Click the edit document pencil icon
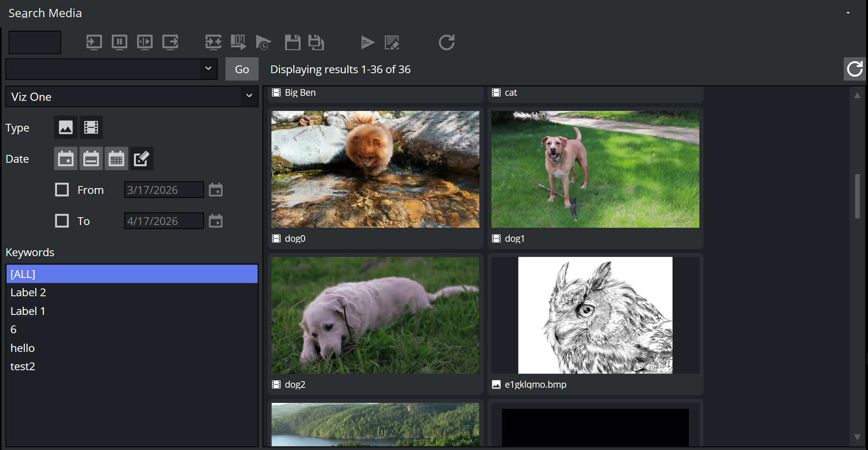The image size is (868, 450). 392,42
